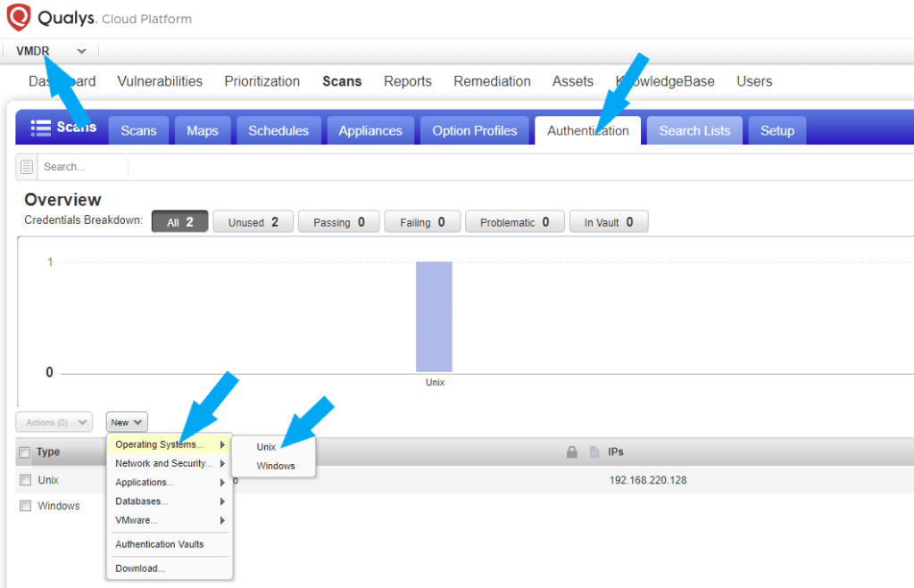Expand the Applications submenu
Image resolution: width=914 pixels, height=588 pixels.
[x=170, y=483]
